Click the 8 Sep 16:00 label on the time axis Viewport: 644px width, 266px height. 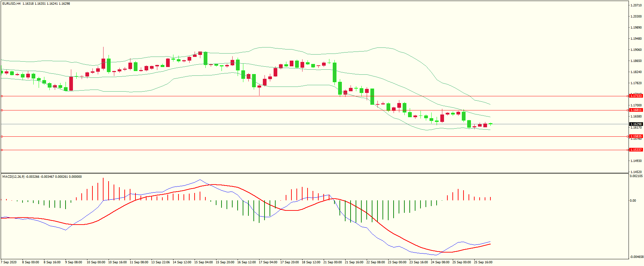point(52,262)
